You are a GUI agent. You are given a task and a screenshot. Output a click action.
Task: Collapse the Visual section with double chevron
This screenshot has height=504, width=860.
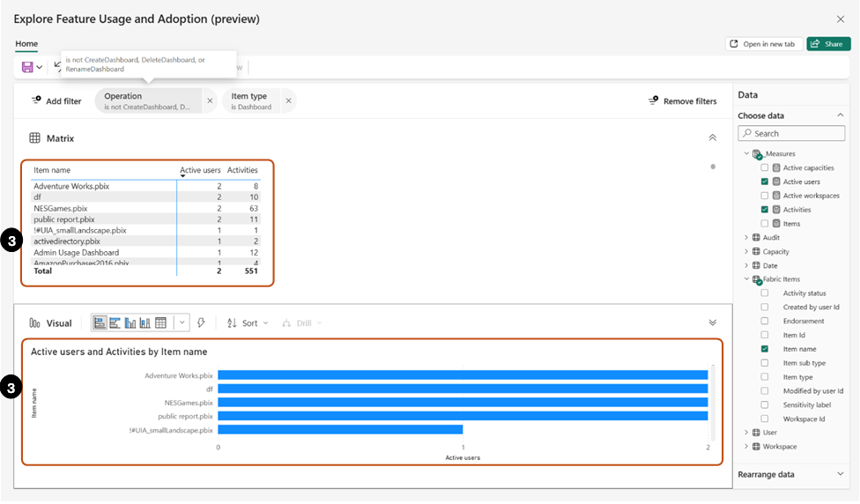pyautogui.click(x=713, y=322)
